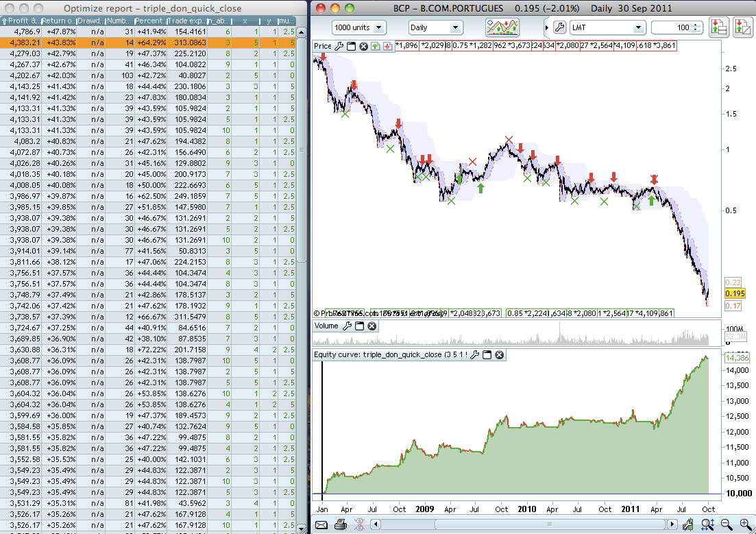Select row with profit 3,630.88
Screen dimensions: 756x534
point(147,350)
